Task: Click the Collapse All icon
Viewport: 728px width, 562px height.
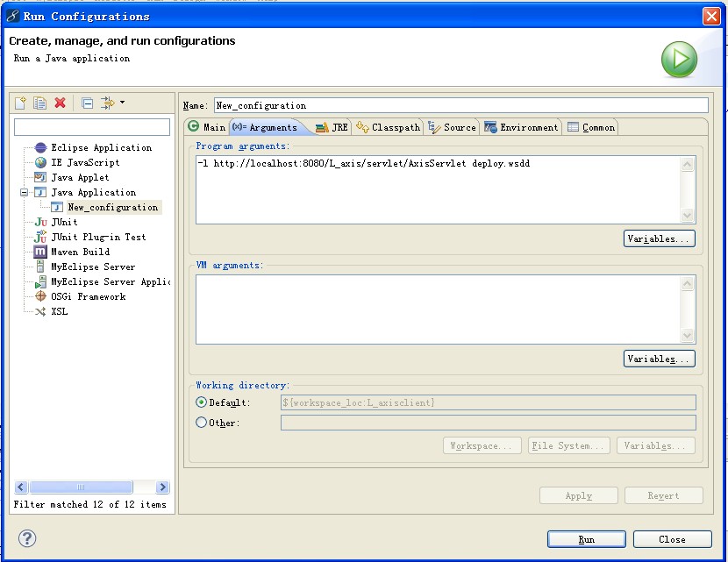Action: point(87,103)
